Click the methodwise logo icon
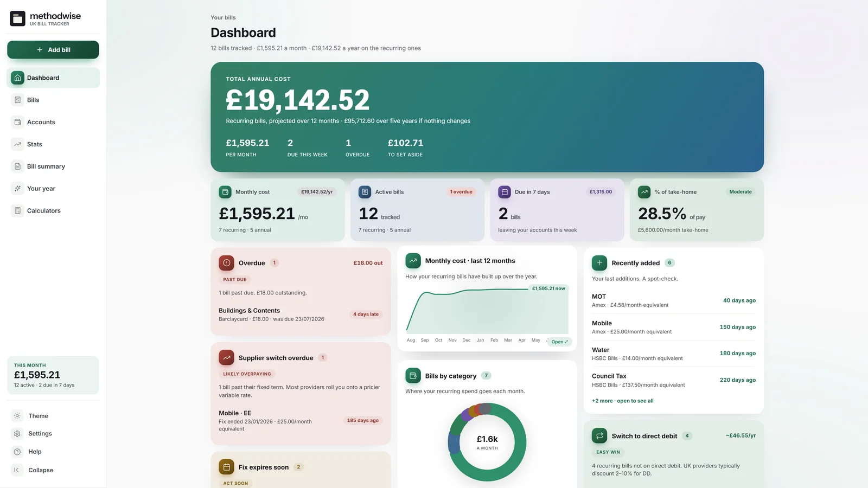868x488 pixels. [x=18, y=18]
